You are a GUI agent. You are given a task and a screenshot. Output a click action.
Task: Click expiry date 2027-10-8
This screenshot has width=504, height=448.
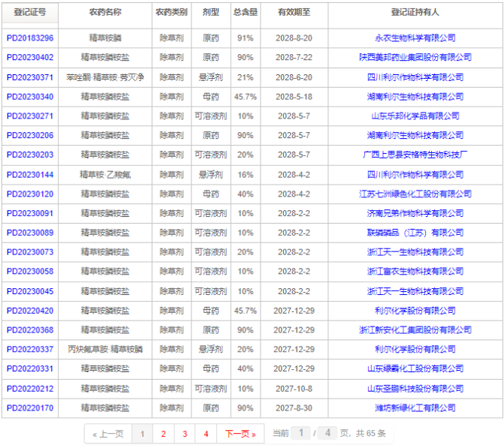pyautogui.click(x=294, y=389)
